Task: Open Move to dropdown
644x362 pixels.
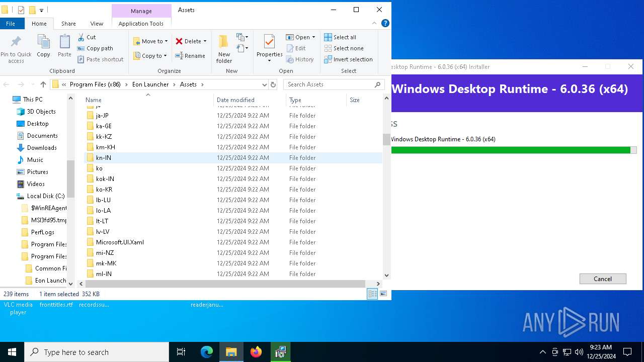Action: [150, 41]
